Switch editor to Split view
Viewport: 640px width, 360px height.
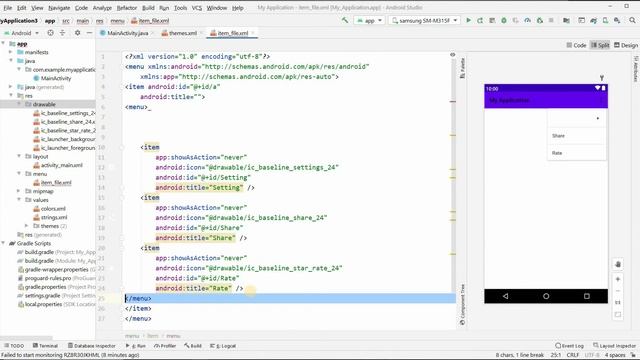click(x=600, y=45)
